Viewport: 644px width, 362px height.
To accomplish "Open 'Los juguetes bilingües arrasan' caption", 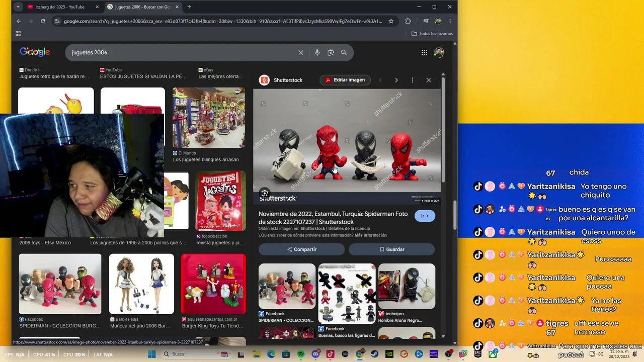I will pos(208,160).
